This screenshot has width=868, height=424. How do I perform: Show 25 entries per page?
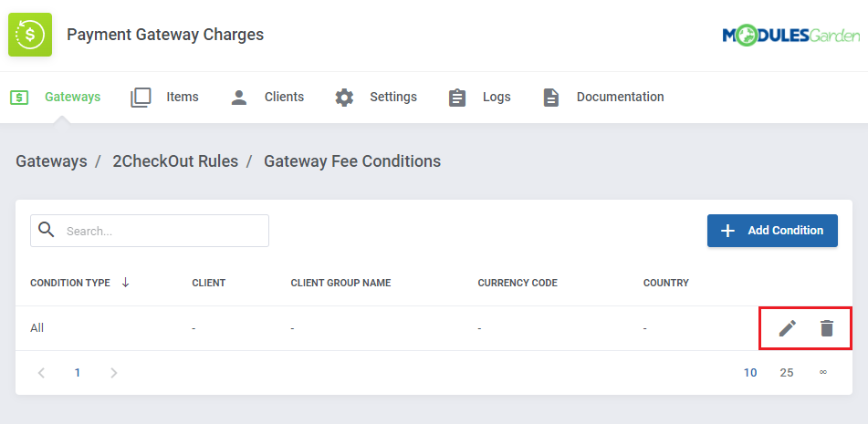click(787, 373)
